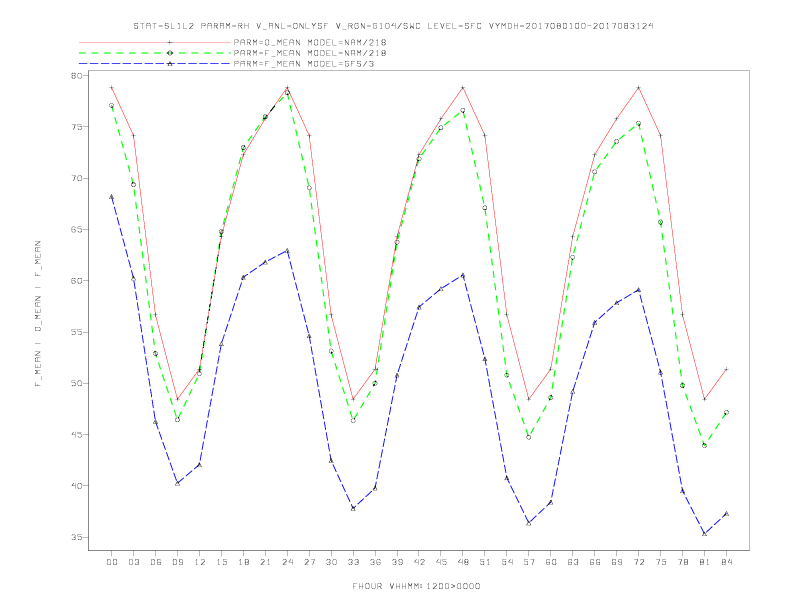792x612 pixels.
Task: Click x-axis forecast hour label 51
Action: (x=485, y=562)
